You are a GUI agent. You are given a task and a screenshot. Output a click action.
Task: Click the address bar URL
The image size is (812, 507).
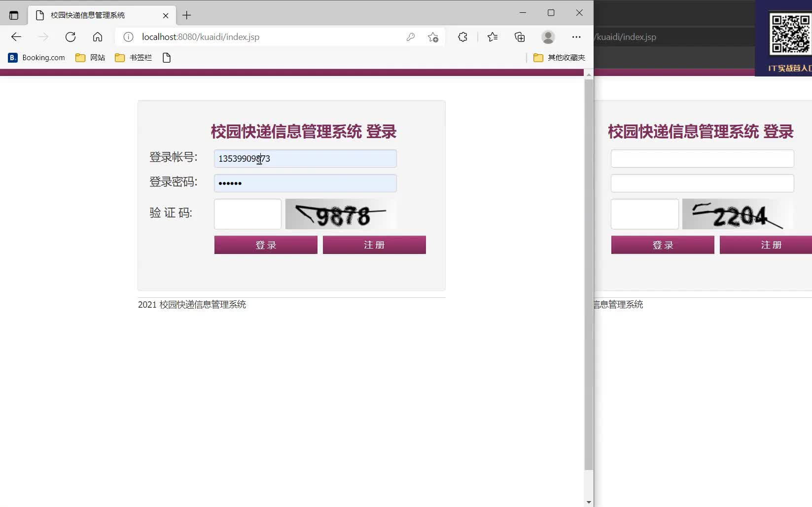(201, 37)
